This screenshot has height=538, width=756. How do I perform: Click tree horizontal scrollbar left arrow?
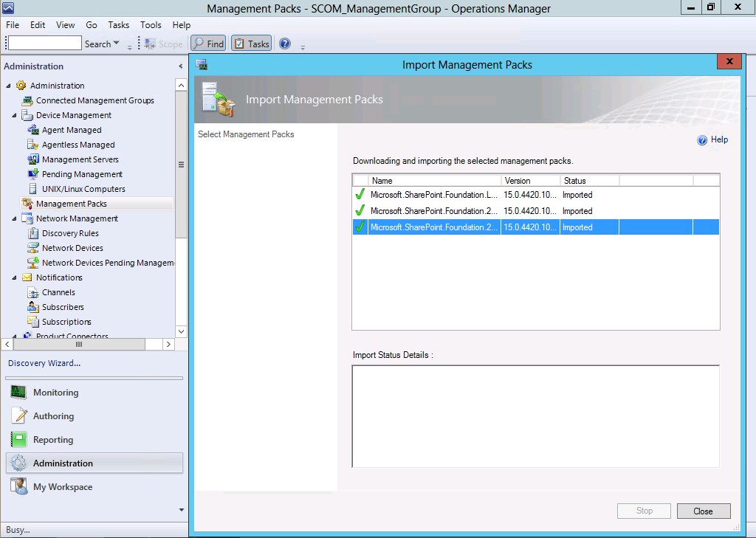coord(7,344)
